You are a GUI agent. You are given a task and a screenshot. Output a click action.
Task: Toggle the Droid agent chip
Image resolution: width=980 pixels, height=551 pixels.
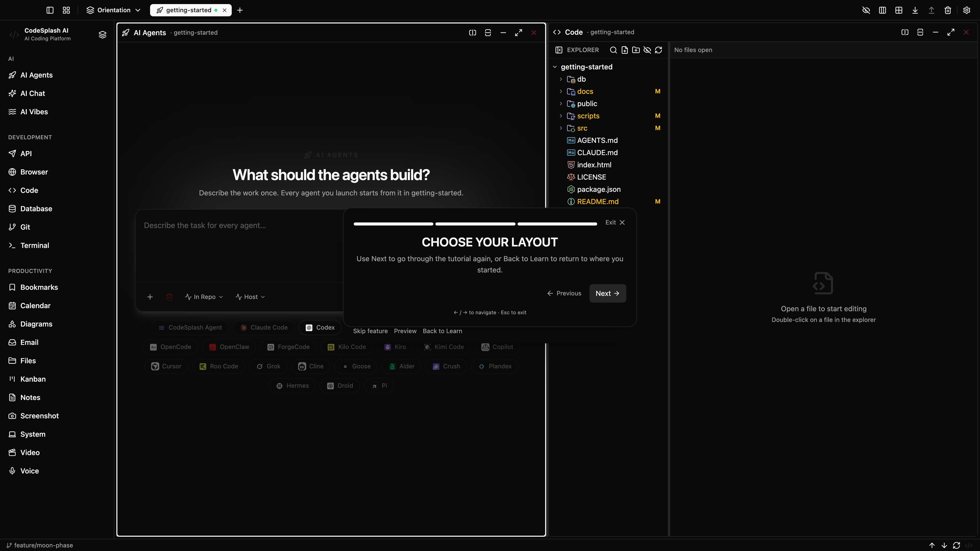pos(340,386)
